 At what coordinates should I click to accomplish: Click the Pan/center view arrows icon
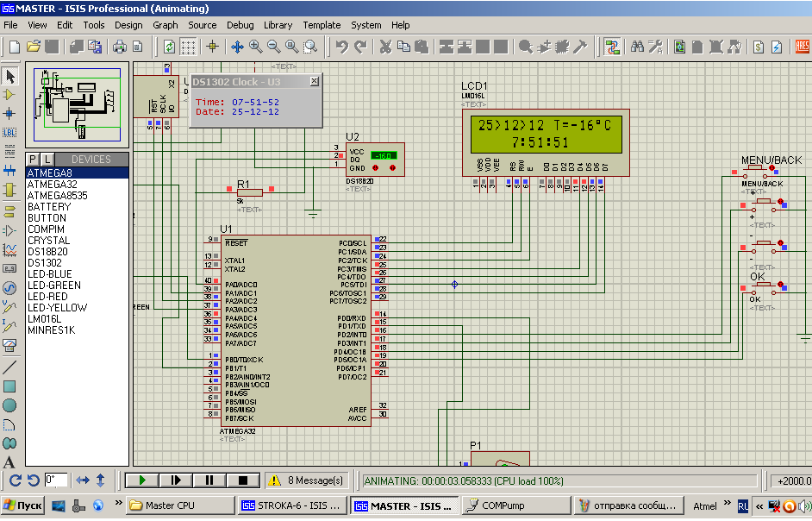237,47
